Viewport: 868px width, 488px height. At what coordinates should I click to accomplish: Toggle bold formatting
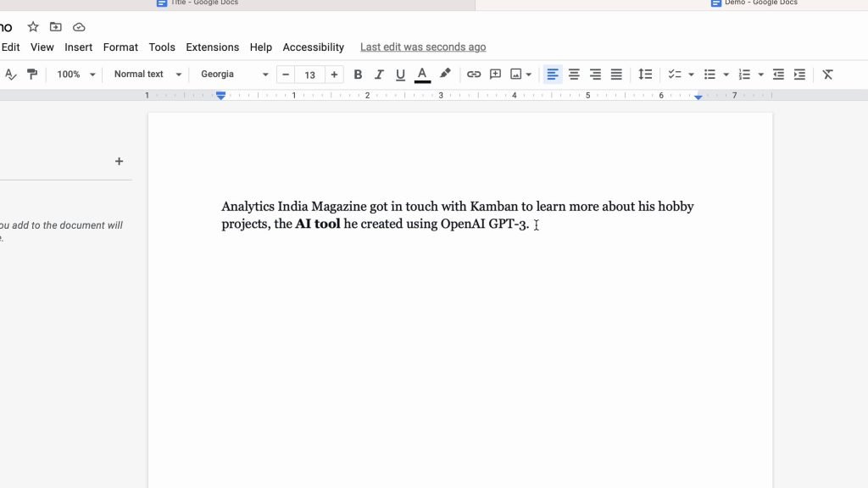(x=358, y=75)
